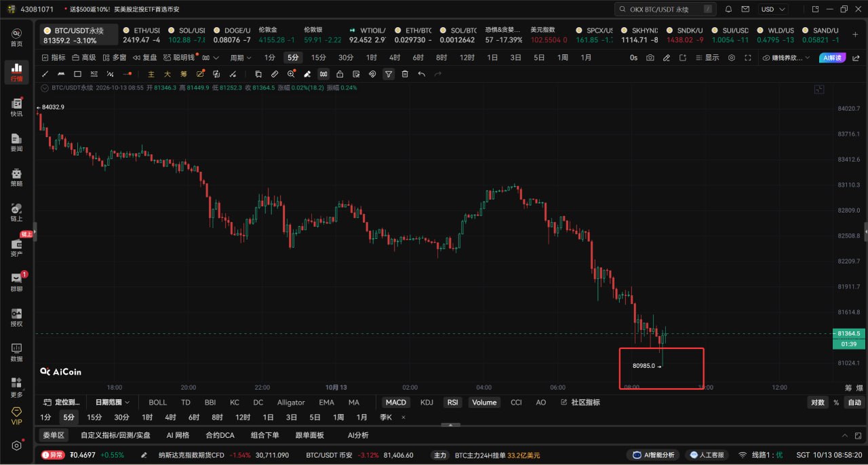Click the notification bell icon
Viewport: 868px width, 465px height.
tap(728, 10)
